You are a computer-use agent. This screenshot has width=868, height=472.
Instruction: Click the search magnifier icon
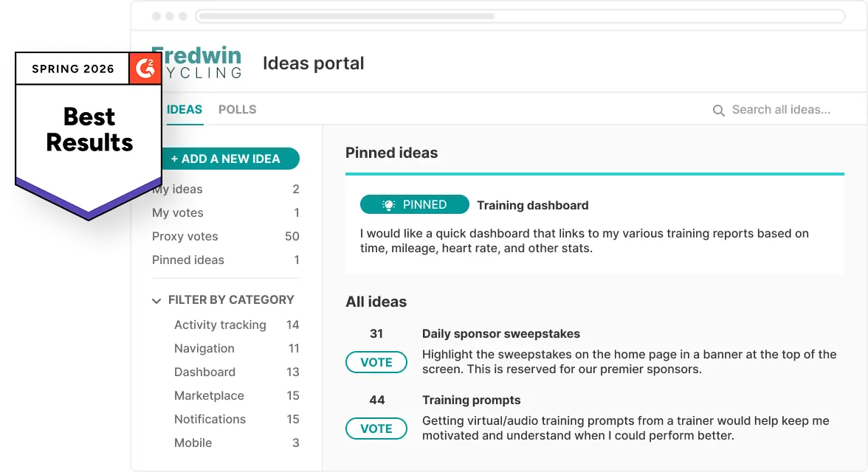[718, 111]
